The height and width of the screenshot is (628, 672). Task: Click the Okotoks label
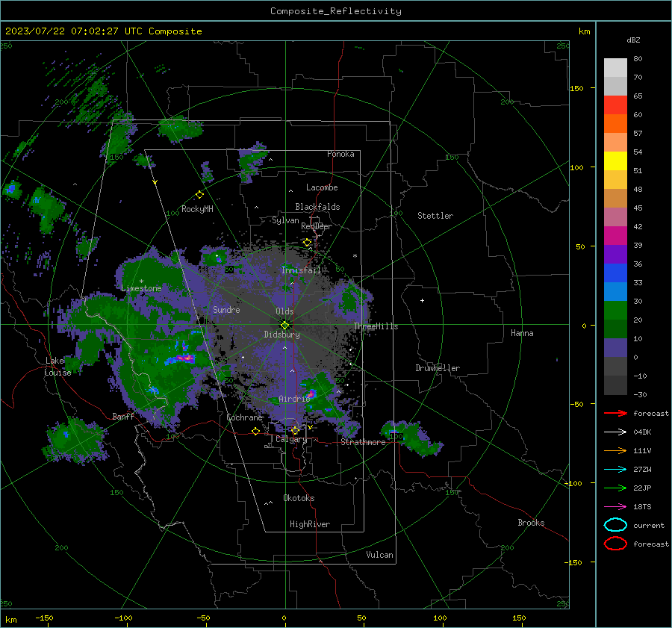299,498
